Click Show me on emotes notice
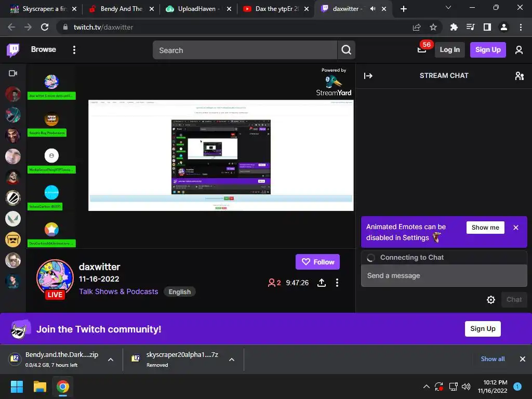The height and width of the screenshot is (399, 532). click(485, 228)
